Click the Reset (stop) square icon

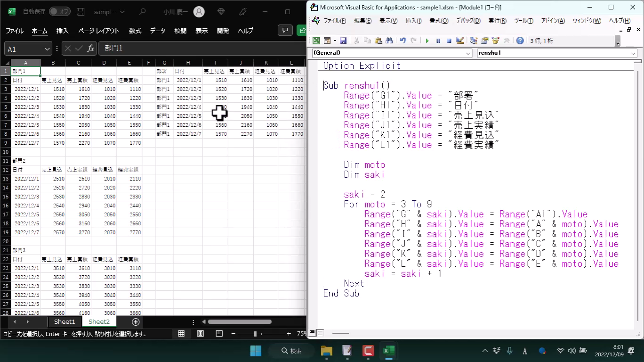(x=449, y=41)
